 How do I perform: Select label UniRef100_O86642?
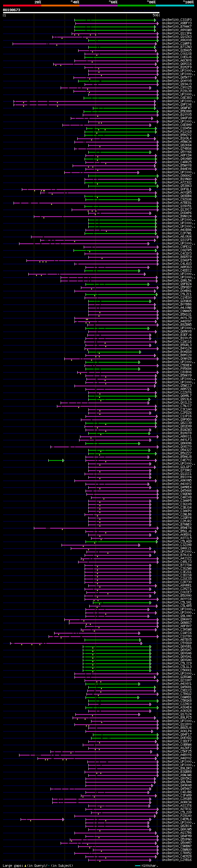pyautogui.click(x=177, y=176)
